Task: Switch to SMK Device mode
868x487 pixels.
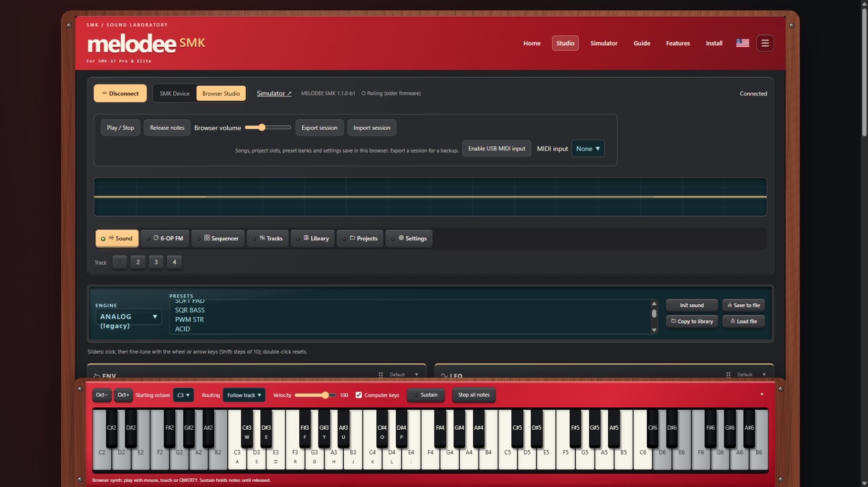Action: (x=174, y=93)
